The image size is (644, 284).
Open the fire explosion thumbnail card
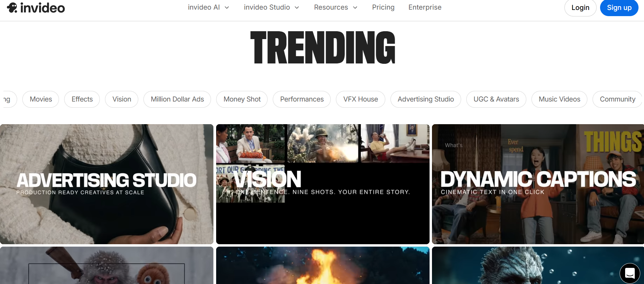coord(323,265)
